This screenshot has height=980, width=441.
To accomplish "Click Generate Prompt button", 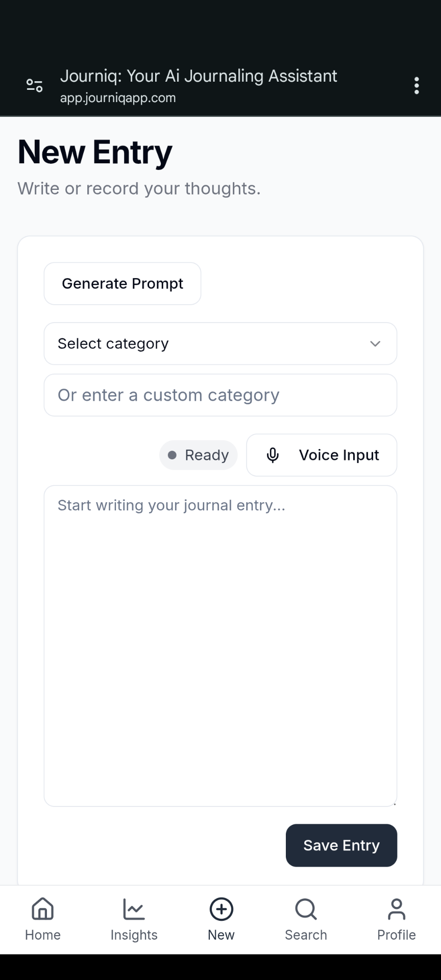I will (x=122, y=284).
